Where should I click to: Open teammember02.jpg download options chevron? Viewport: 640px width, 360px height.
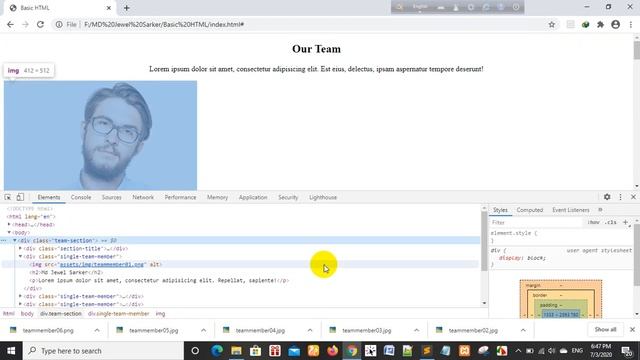[523, 330]
